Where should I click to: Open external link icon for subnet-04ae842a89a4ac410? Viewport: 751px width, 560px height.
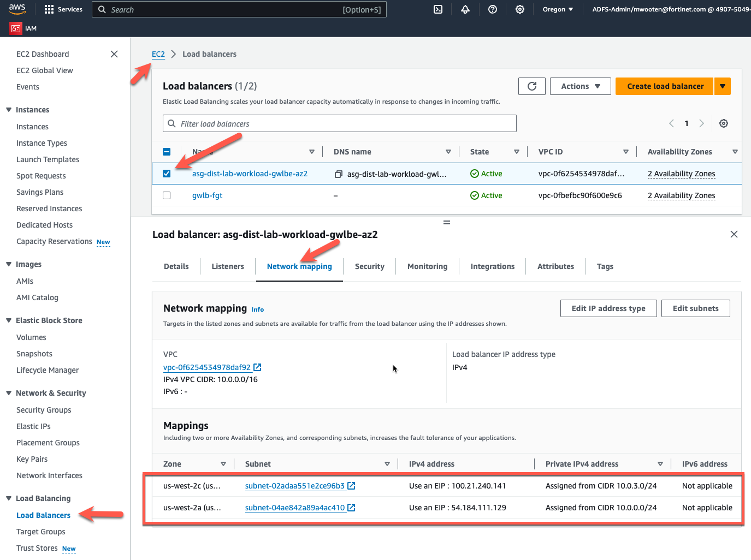pos(351,508)
